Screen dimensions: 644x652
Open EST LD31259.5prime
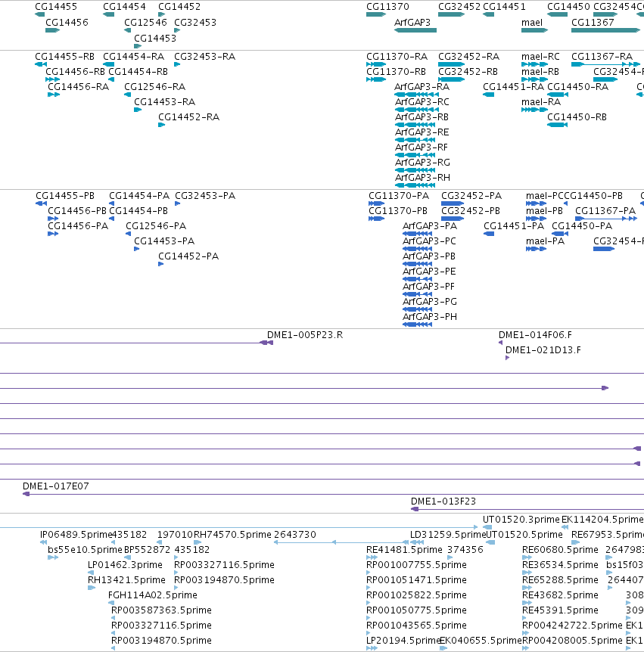417,542
